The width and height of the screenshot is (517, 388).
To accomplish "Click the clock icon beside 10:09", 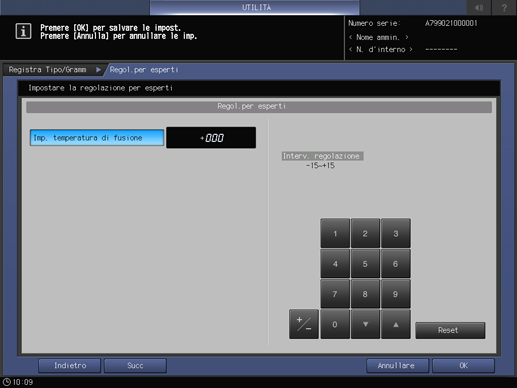I will 7,382.
